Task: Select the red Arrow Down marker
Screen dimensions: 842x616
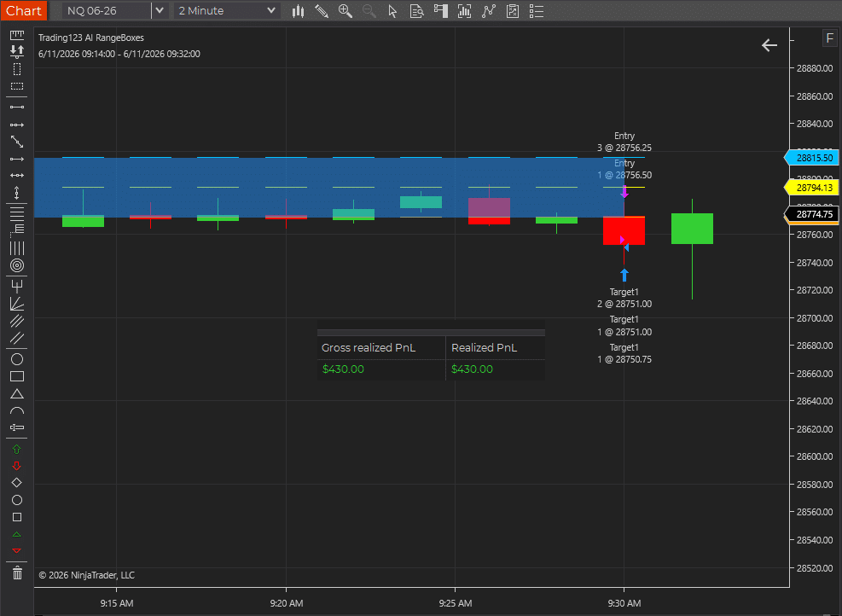Action: (17, 466)
